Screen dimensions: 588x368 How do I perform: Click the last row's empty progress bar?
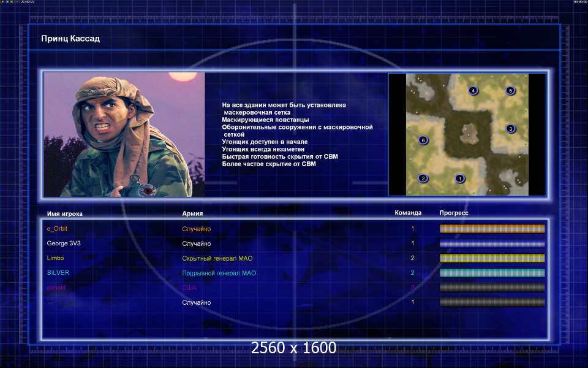[492, 302]
